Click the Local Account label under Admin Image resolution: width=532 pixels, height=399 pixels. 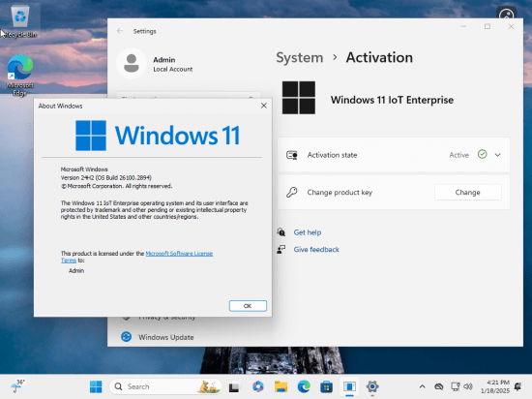(x=173, y=70)
